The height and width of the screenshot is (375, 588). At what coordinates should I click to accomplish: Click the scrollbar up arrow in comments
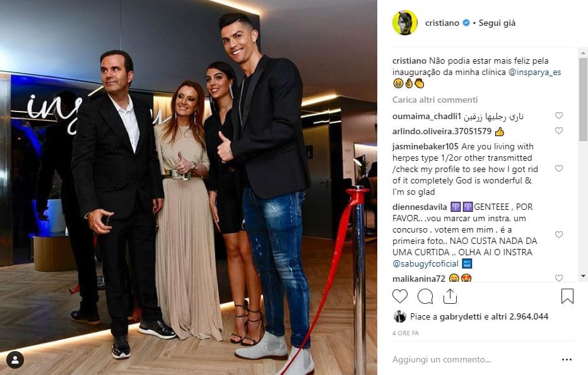583,53
